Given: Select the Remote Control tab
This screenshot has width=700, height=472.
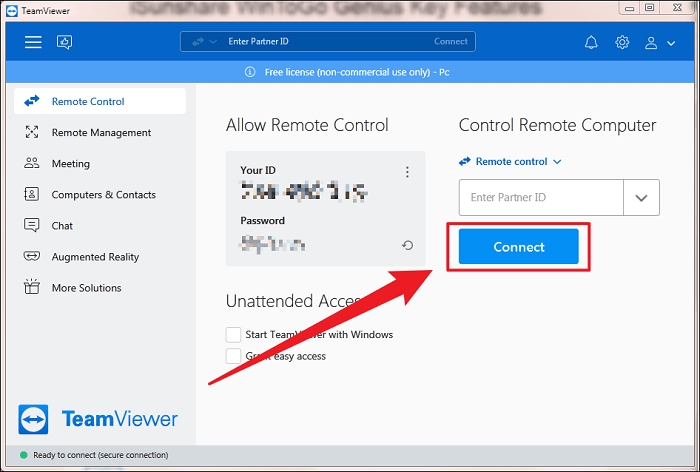Looking at the screenshot, I should pos(100,101).
